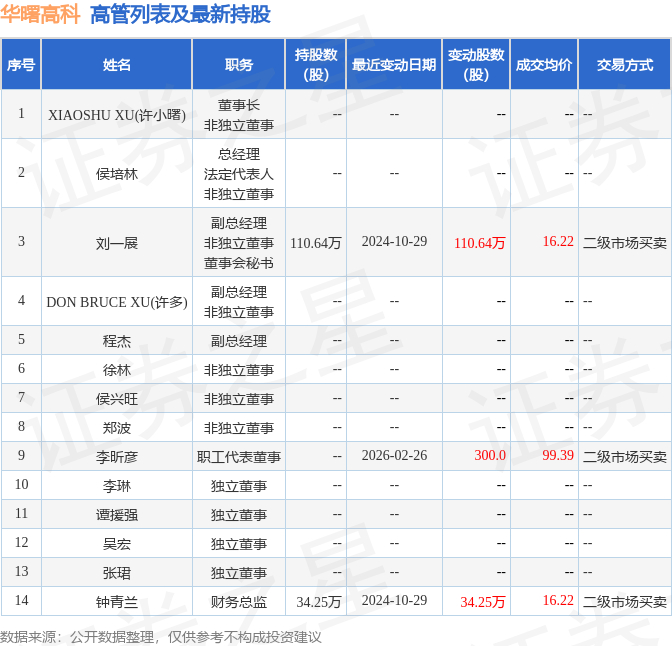Viewport: 672px width, 646px height.
Task: Click 钟青兰's holding 34.25万 in black
Action: [319, 602]
